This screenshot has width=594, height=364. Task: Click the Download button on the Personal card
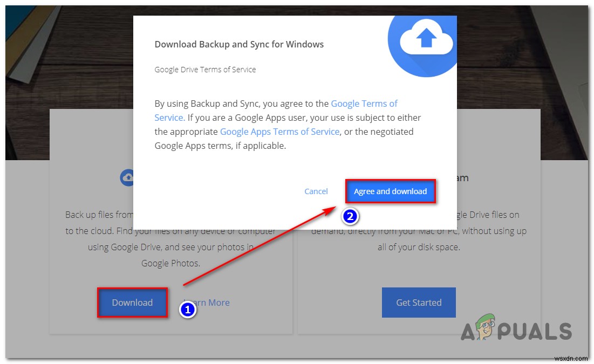pos(132,303)
